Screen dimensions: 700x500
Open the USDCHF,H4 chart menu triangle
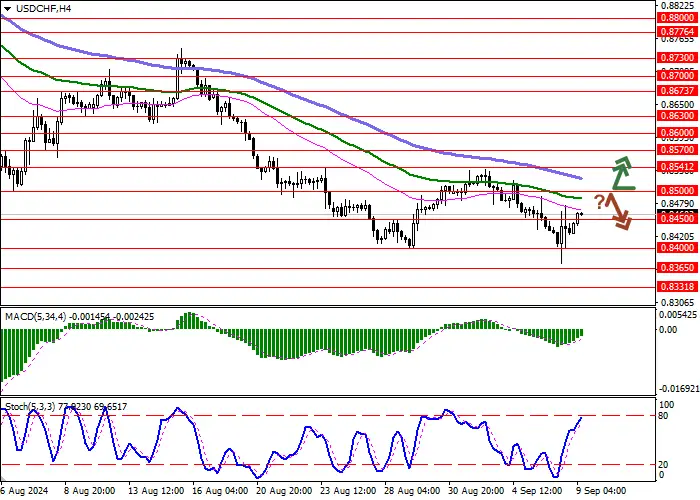point(8,9)
